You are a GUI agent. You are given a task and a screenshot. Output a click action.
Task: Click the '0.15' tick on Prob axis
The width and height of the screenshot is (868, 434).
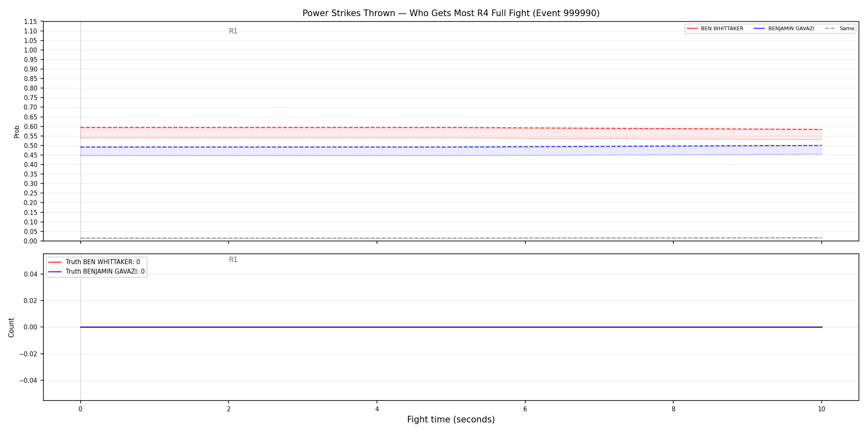(x=31, y=212)
